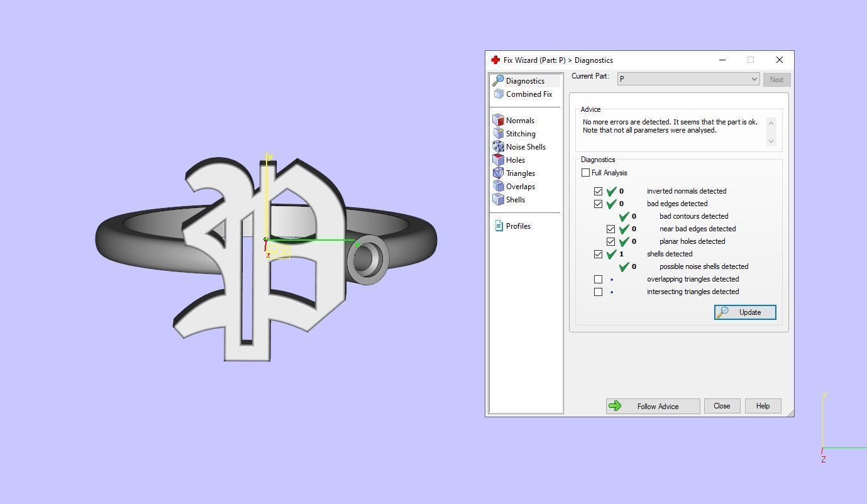
Task: Click green checkmark beside bad contours
Action: pyautogui.click(x=624, y=216)
